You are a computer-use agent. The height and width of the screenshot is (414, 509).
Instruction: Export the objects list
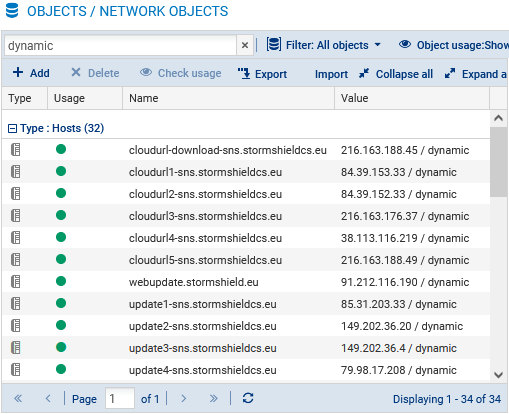262,74
